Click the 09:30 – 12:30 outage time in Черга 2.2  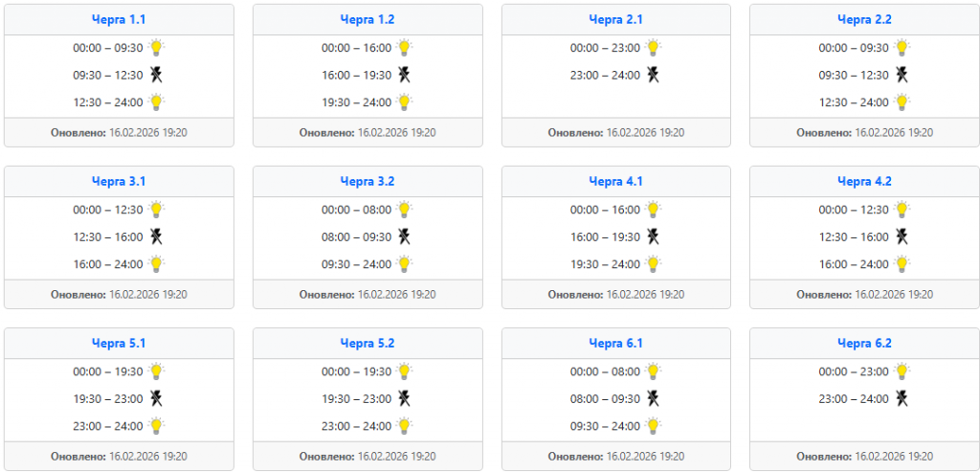[853, 75]
